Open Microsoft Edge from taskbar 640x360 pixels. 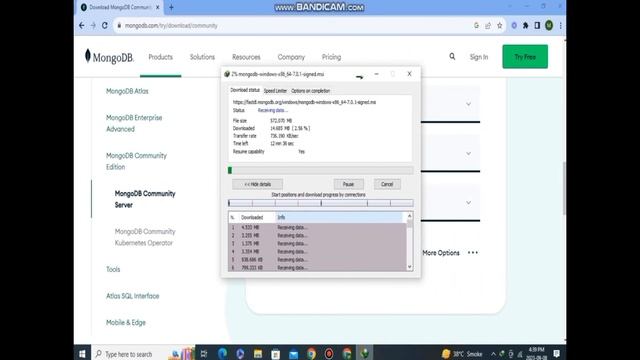click(x=222, y=353)
